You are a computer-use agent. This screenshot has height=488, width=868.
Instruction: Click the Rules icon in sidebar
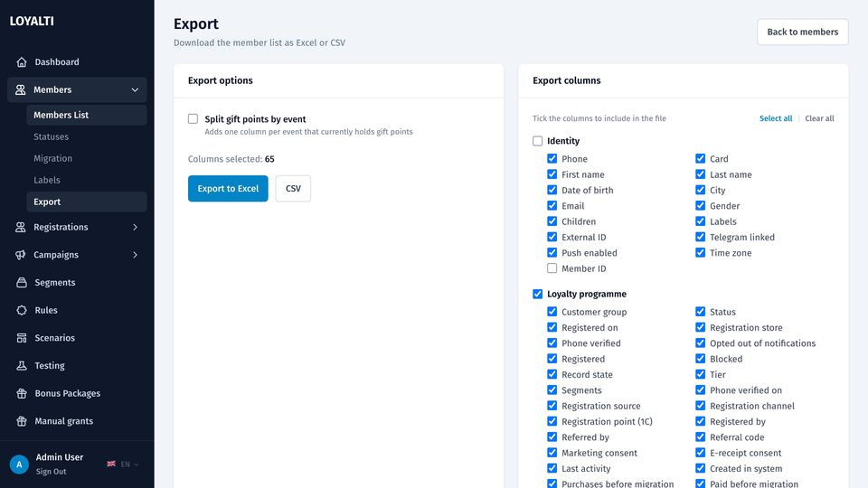[22, 310]
